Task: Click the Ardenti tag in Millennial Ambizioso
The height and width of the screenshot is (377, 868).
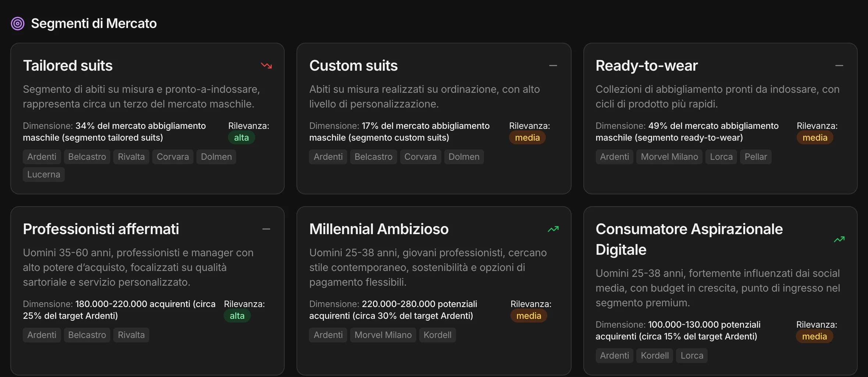Action: click(328, 335)
